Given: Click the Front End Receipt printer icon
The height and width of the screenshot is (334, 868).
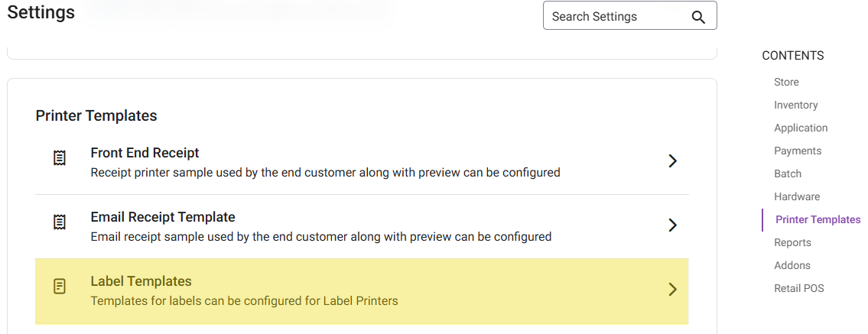Looking at the screenshot, I should (x=60, y=158).
